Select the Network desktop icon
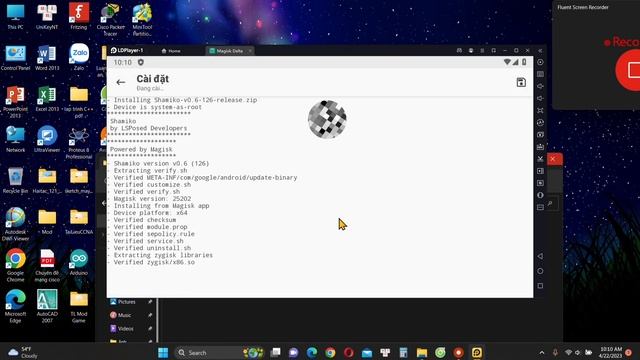The height and width of the screenshot is (360, 640). point(15,140)
